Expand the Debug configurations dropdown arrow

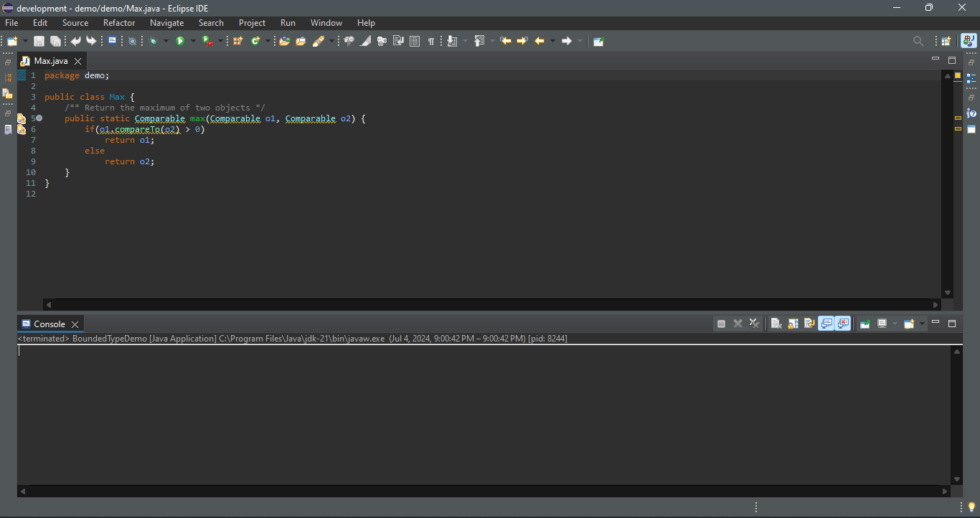click(166, 41)
